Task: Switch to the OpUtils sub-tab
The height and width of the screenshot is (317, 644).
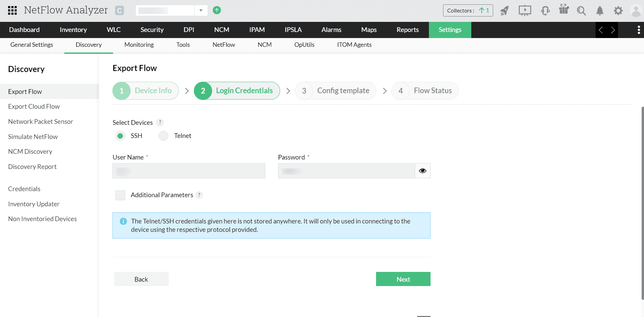Action: pos(304,45)
